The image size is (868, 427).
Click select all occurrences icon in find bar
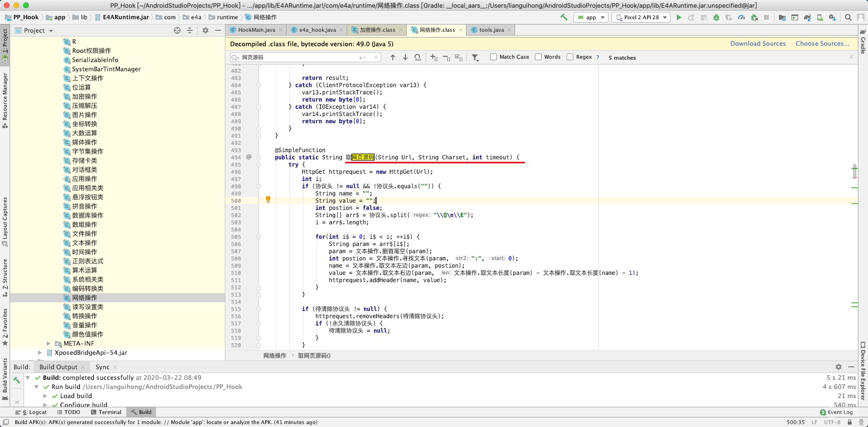(459, 57)
